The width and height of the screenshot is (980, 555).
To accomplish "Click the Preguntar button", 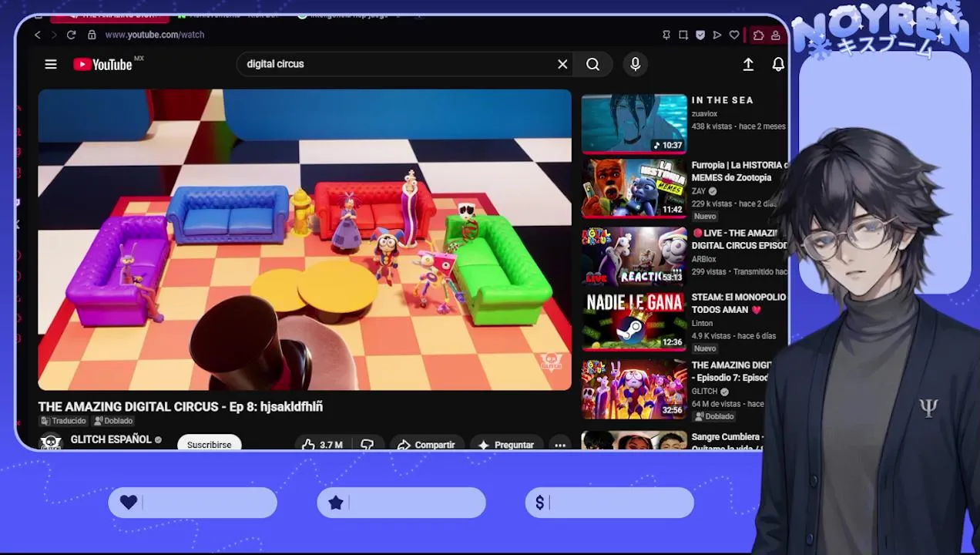I will pyautogui.click(x=505, y=445).
